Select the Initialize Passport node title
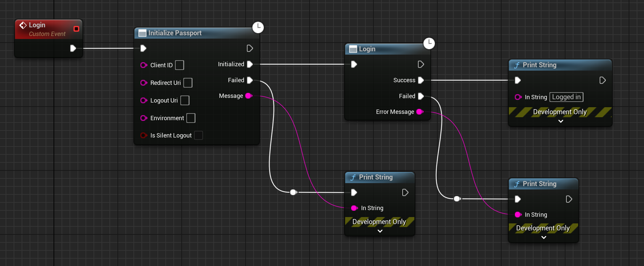 (x=175, y=33)
